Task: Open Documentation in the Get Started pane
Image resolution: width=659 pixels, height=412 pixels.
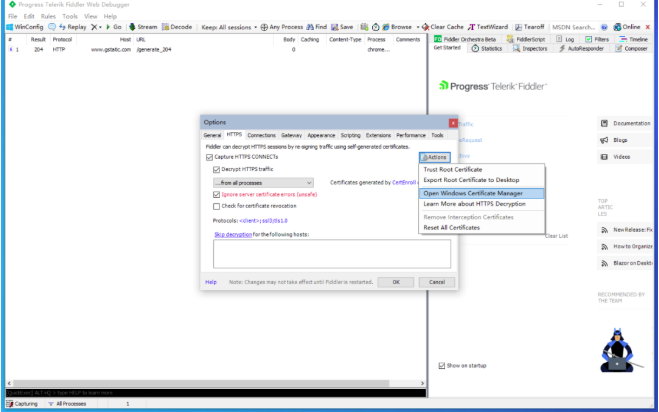Action: click(x=626, y=124)
